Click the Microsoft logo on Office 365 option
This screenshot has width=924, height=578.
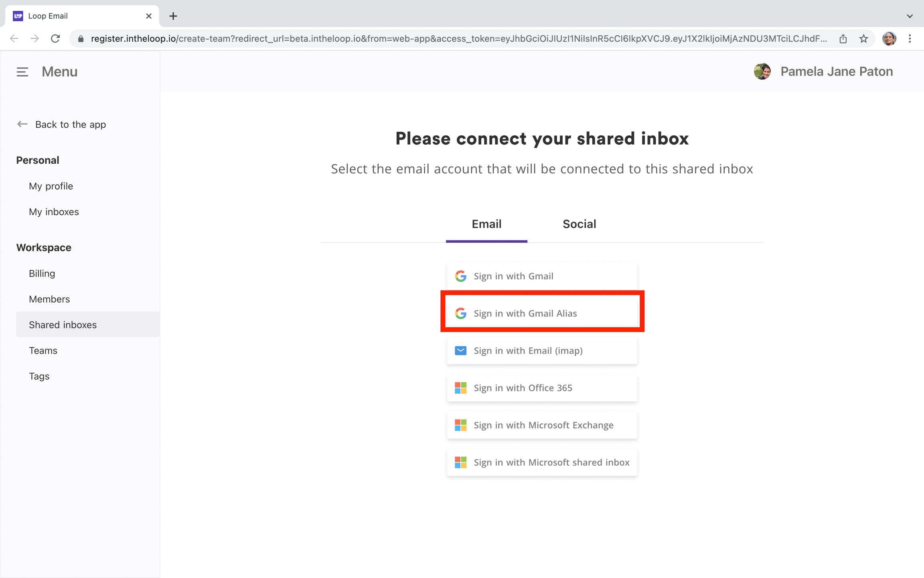coord(460,388)
